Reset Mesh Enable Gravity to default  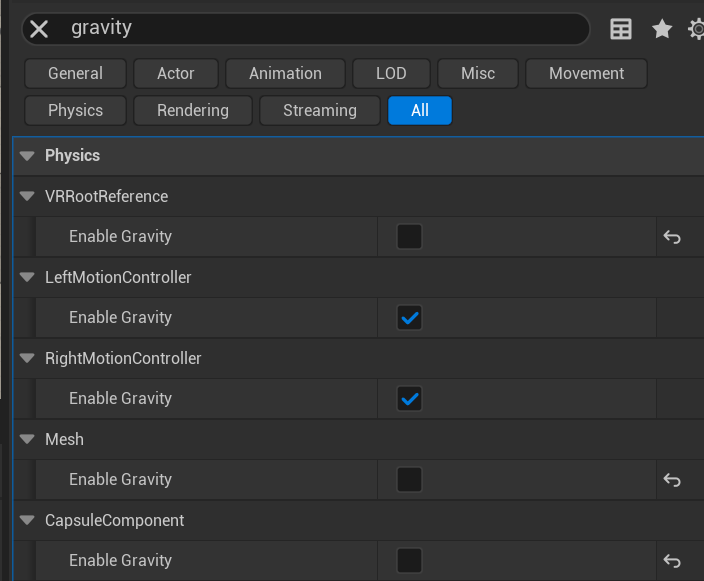point(672,480)
